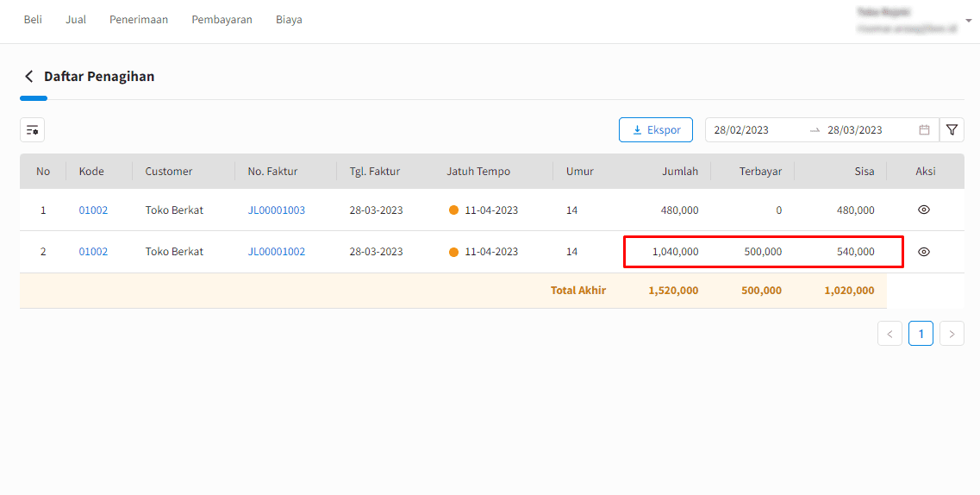Open the Penerimaan menu
The image size is (980, 495).
coord(139,20)
